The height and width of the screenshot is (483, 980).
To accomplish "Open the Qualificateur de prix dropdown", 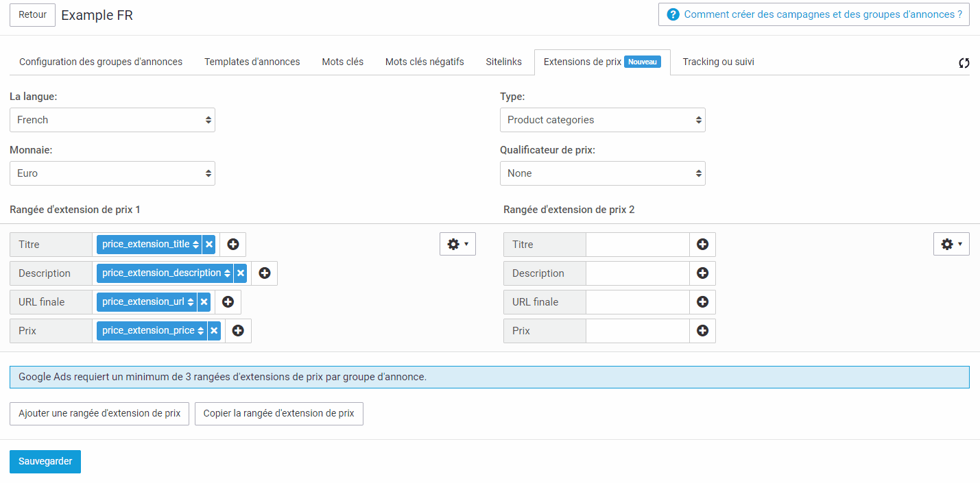I will (603, 173).
